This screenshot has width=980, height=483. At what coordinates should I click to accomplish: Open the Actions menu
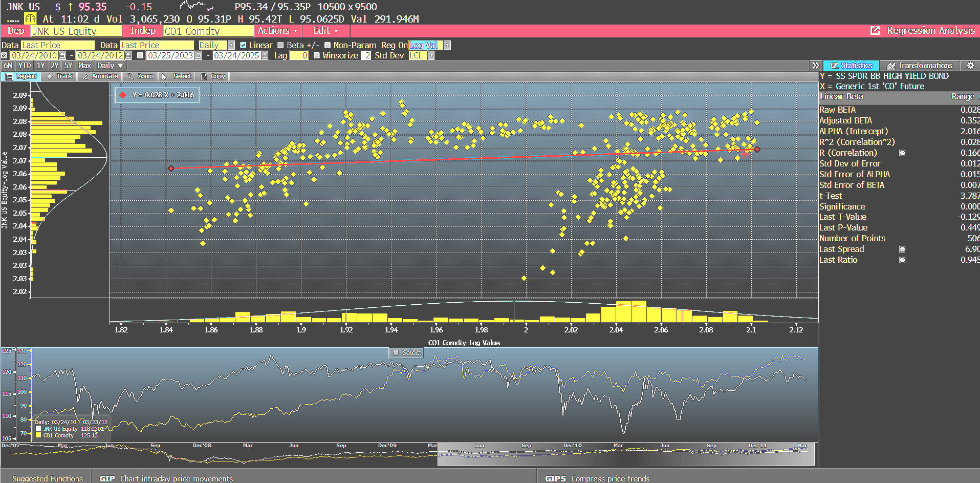coord(278,31)
